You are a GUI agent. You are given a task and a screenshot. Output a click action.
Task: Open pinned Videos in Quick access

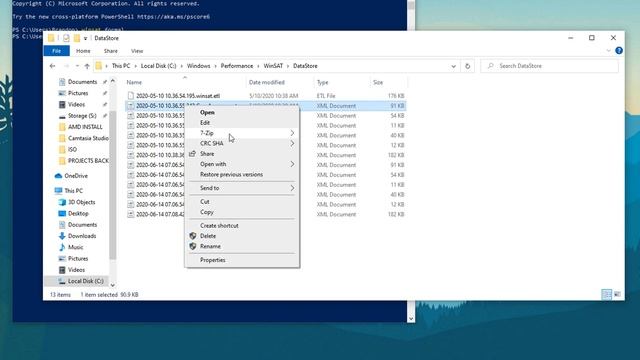point(76,104)
